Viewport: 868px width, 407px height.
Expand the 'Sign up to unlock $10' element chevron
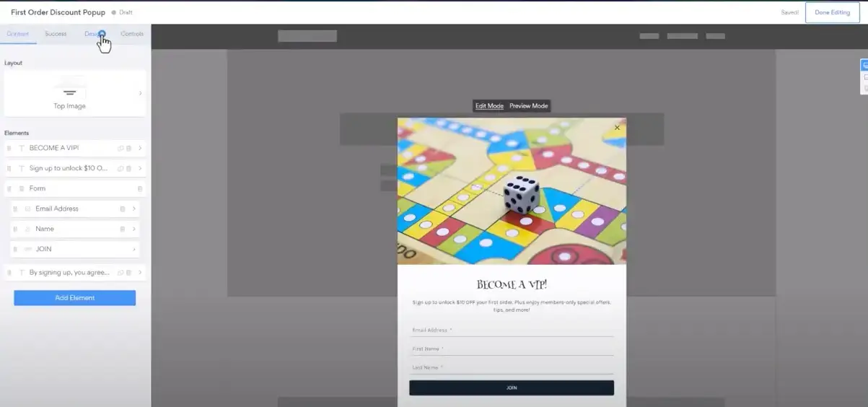(140, 168)
